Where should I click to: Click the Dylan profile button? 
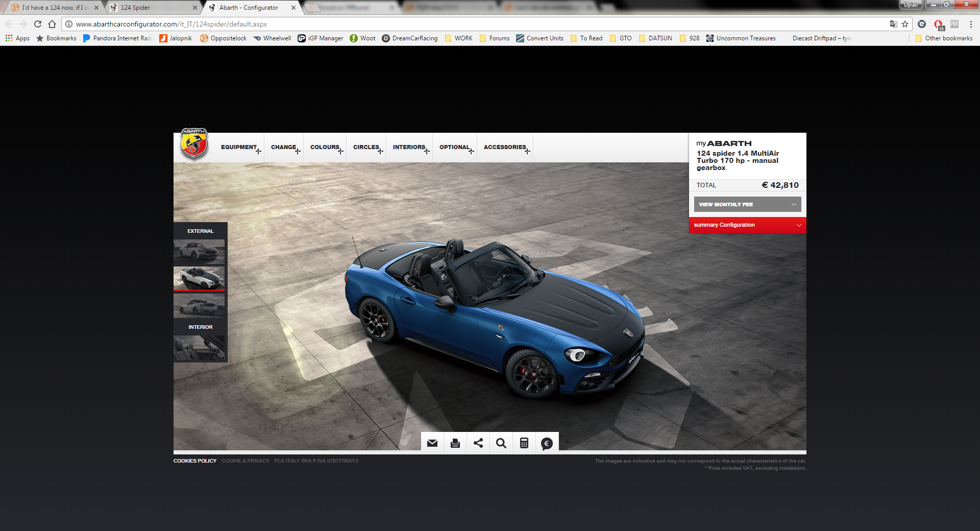tap(911, 5)
